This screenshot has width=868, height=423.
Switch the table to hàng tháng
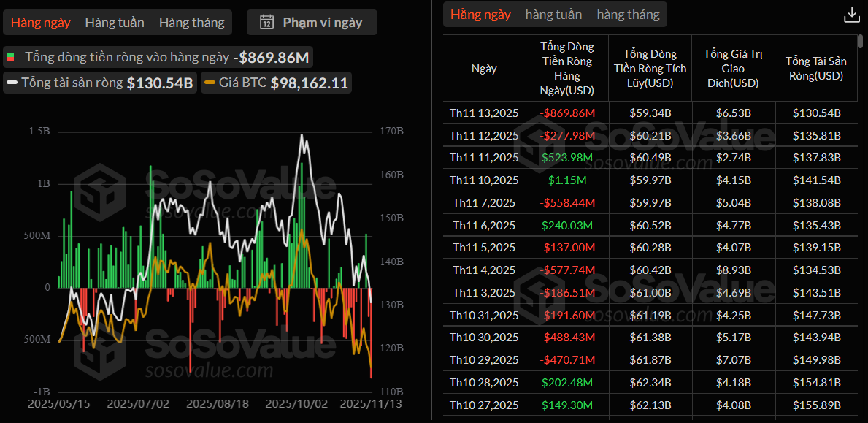click(x=628, y=15)
